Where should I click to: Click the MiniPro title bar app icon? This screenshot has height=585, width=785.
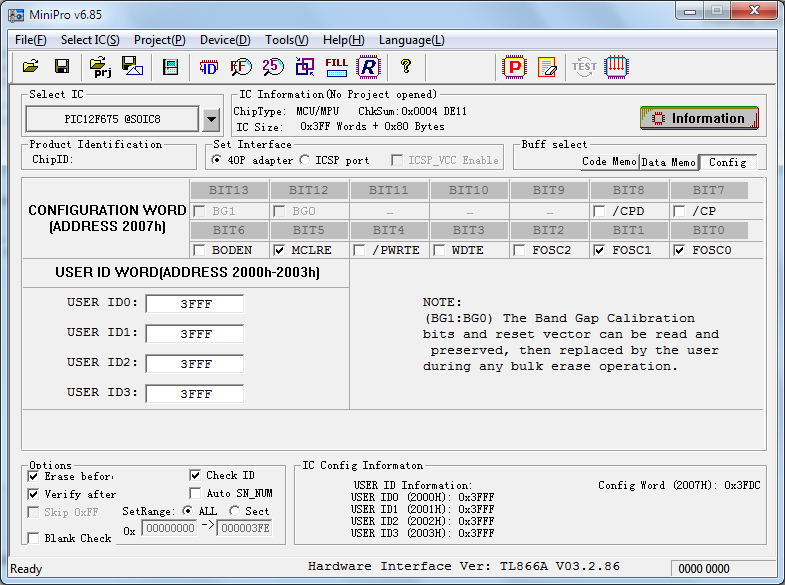click(x=16, y=15)
